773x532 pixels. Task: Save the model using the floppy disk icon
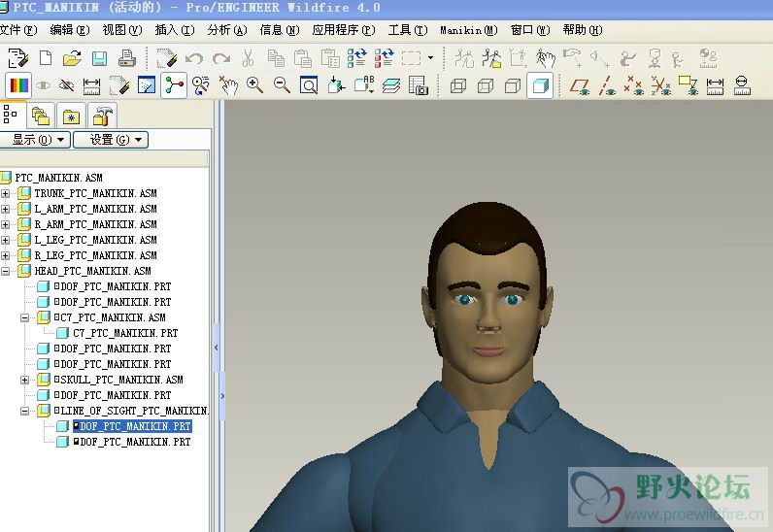[100, 58]
